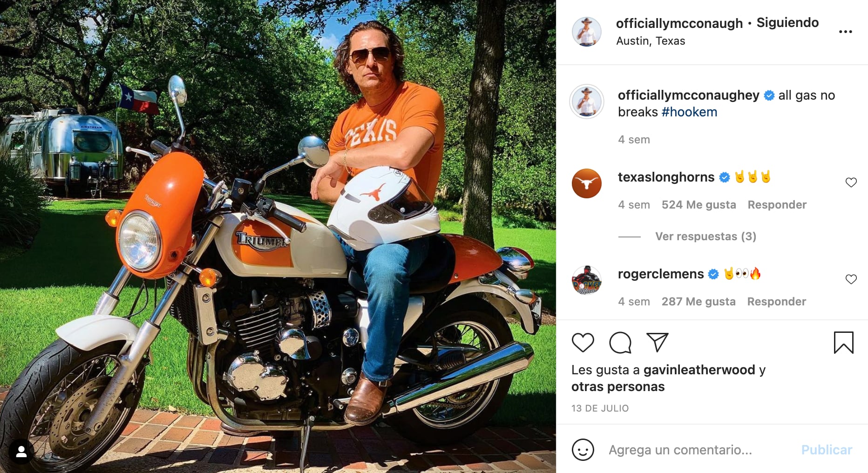Image resolution: width=868 pixels, height=473 pixels.
Task: Open comments with the speech bubble icon
Action: (x=620, y=343)
